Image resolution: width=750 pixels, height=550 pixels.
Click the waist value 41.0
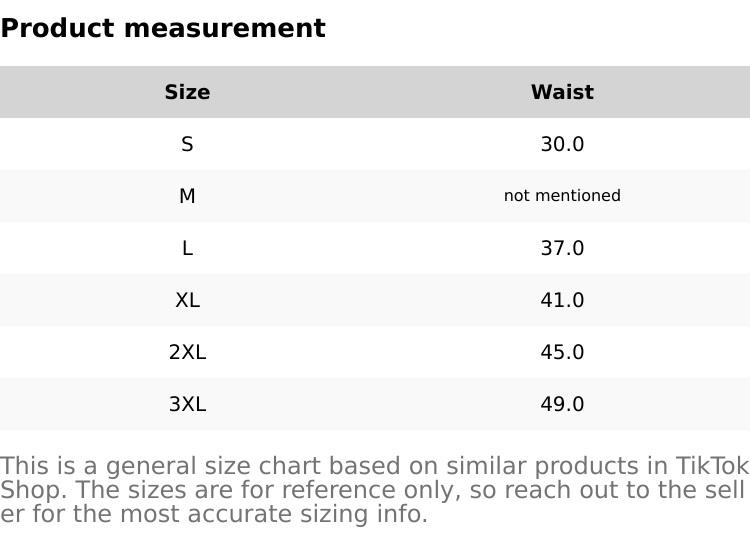point(562,300)
